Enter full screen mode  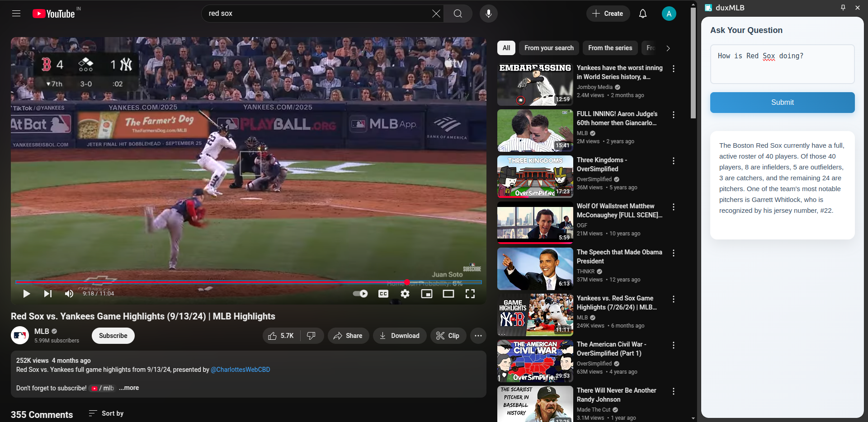(x=470, y=294)
